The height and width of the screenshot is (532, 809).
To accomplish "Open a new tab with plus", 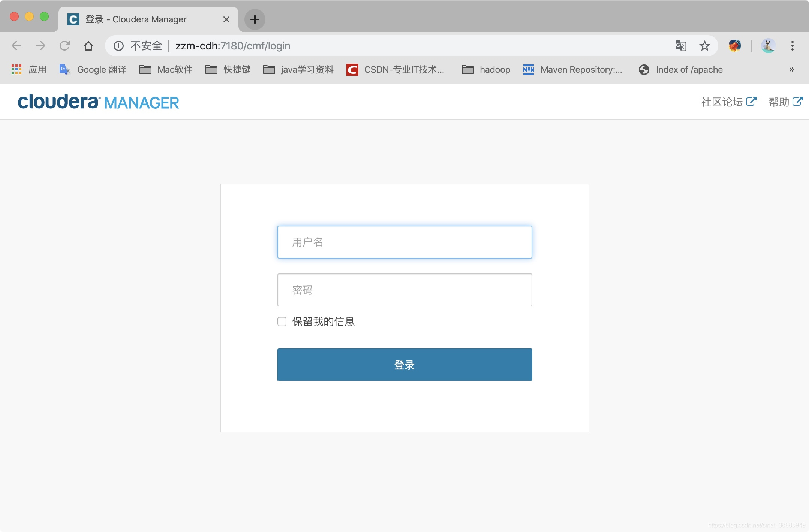I will click(x=255, y=19).
